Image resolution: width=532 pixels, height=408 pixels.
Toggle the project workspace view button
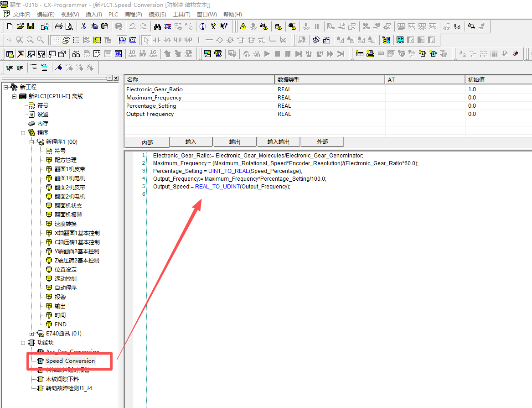pyautogui.click(x=10, y=54)
